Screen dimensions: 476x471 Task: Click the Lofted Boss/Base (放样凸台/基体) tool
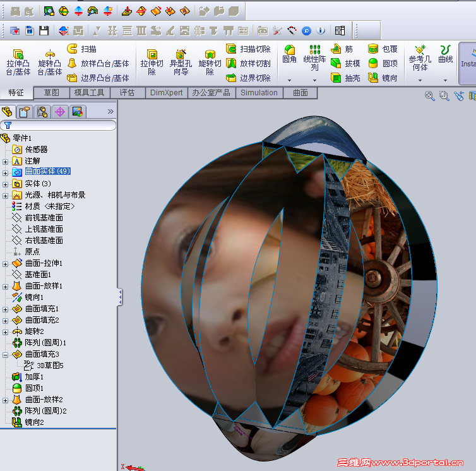pos(98,64)
